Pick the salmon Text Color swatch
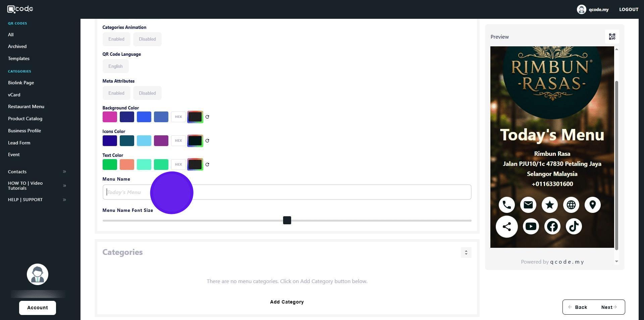644x320 pixels. click(127, 165)
